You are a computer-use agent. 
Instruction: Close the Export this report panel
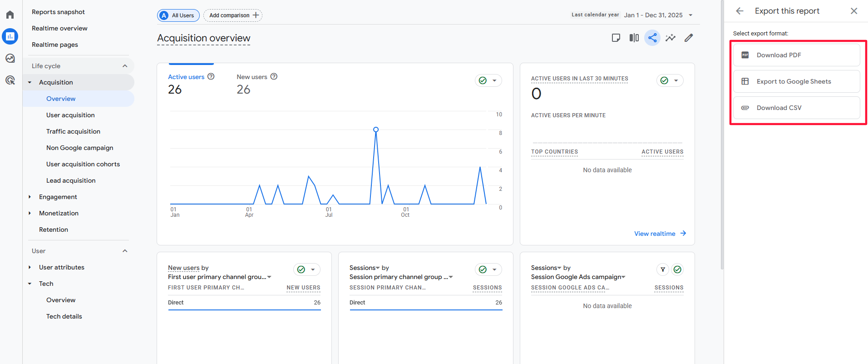pyautogui.click(x=854, y=11)
